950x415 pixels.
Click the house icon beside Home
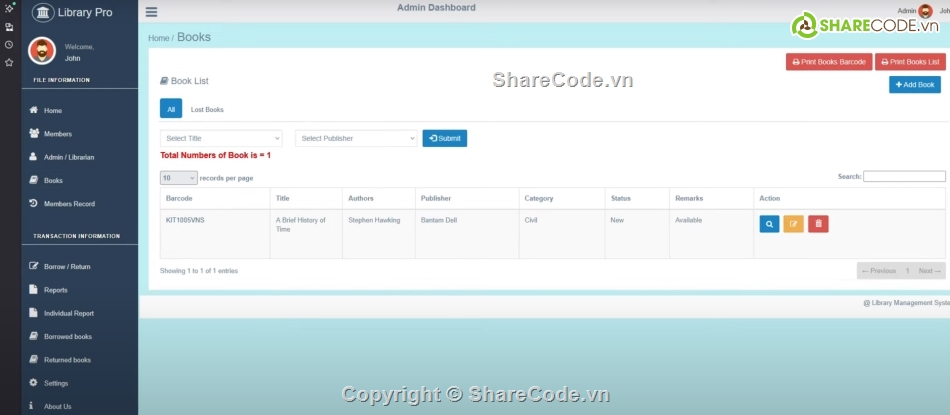pyautogui.click(x=33, y=110)
